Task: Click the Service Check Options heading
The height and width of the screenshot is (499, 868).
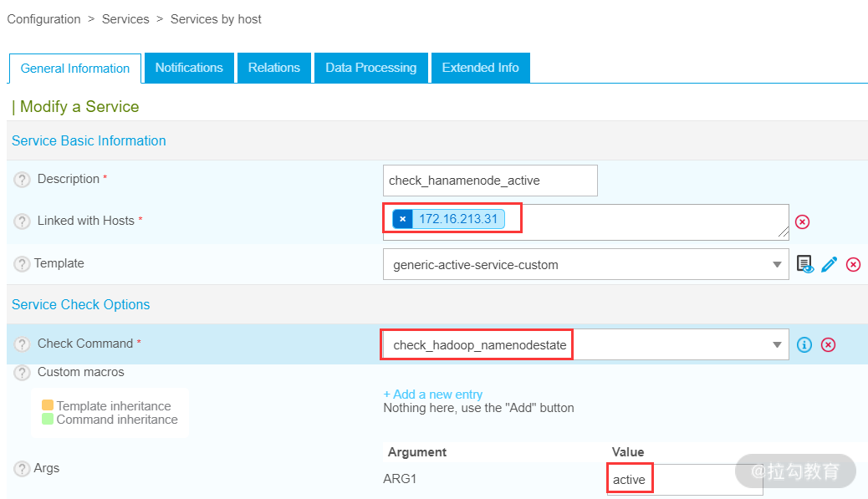Action: [x=81, y=305]
